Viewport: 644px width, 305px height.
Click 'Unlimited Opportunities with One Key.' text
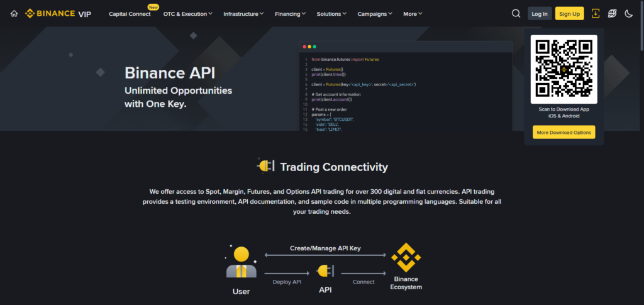(x=178, y=97)
